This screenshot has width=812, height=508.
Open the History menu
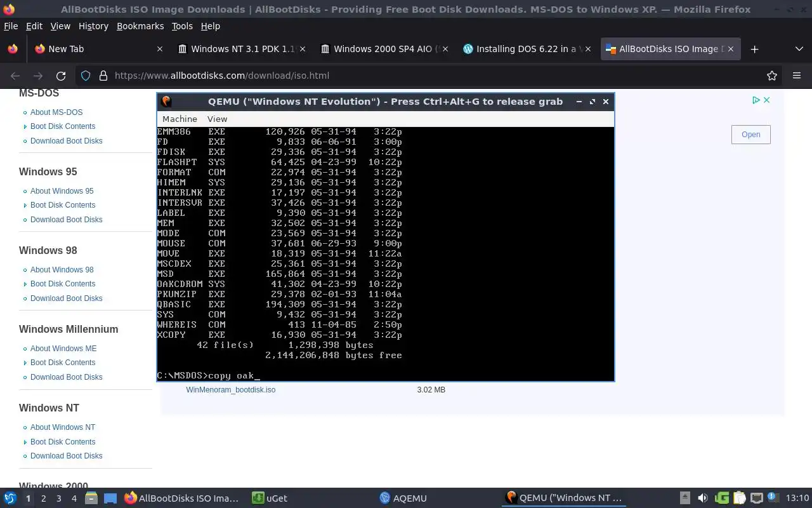[93, 26]
